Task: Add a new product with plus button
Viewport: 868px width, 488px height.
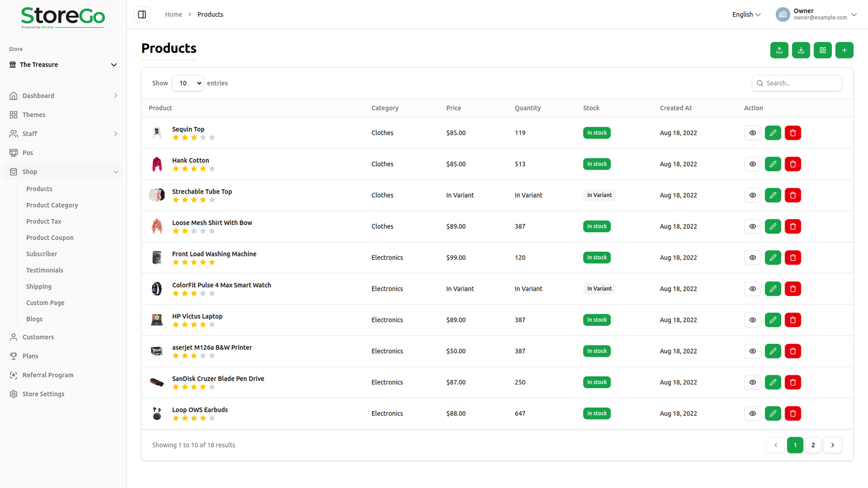Action: pos(844,50)
